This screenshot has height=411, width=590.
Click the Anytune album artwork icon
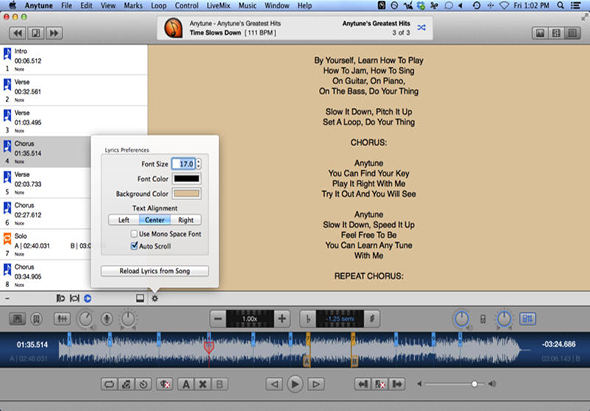click(173, 28)
